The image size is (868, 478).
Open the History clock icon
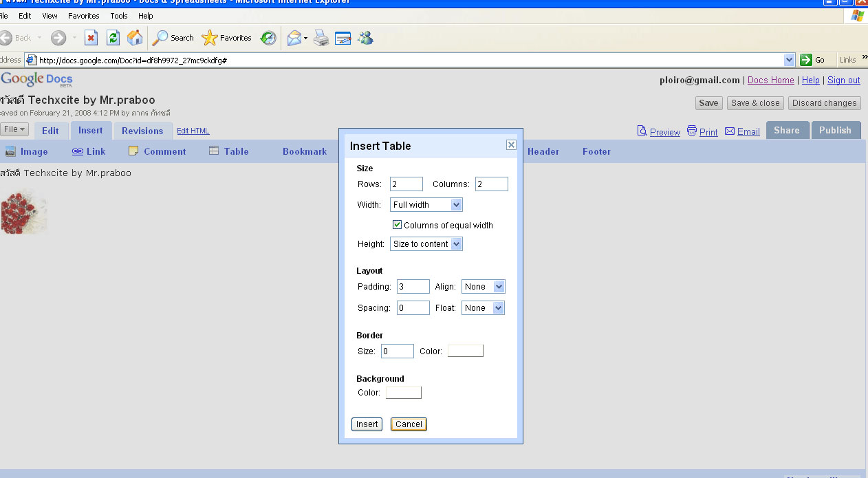pyautogui.click(x=268, y=38)
